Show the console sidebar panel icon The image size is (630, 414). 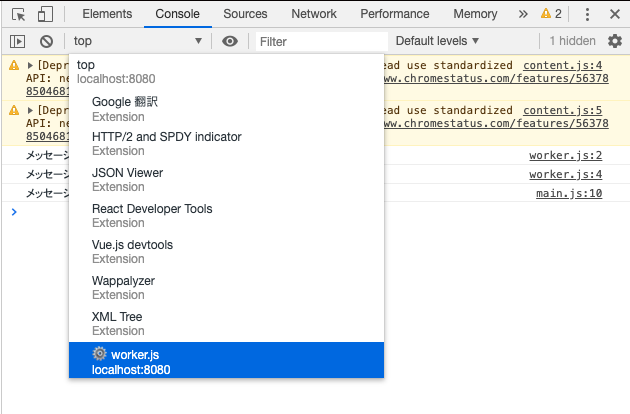(x=18, y=41)
